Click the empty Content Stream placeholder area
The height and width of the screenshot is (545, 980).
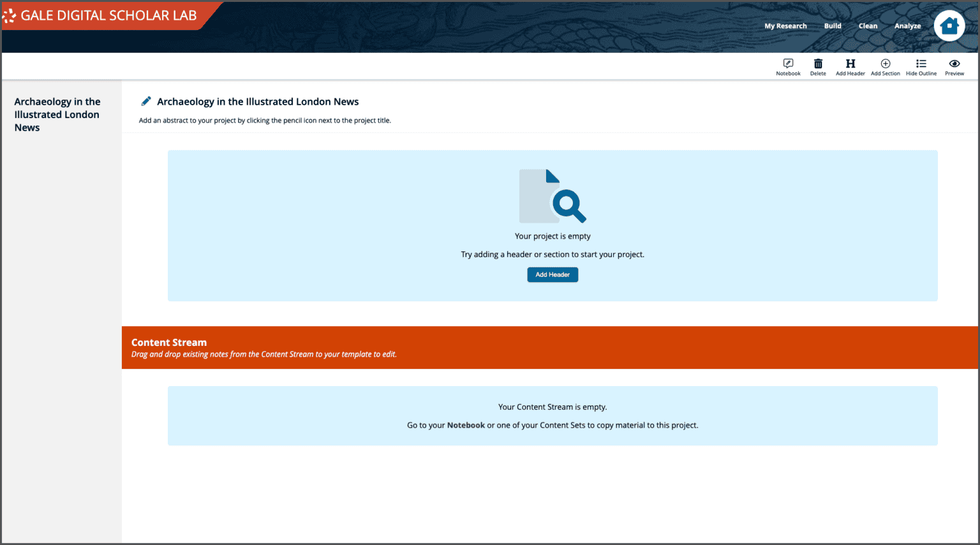[x=553, y=415]
